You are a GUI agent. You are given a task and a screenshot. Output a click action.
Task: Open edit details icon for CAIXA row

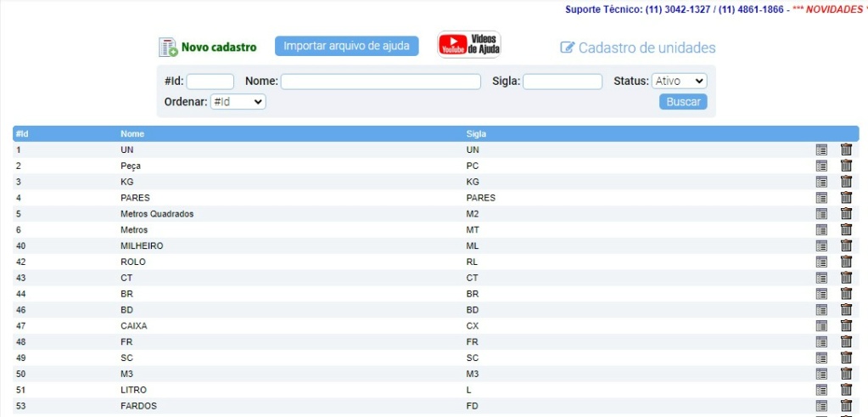click(821, 326)
